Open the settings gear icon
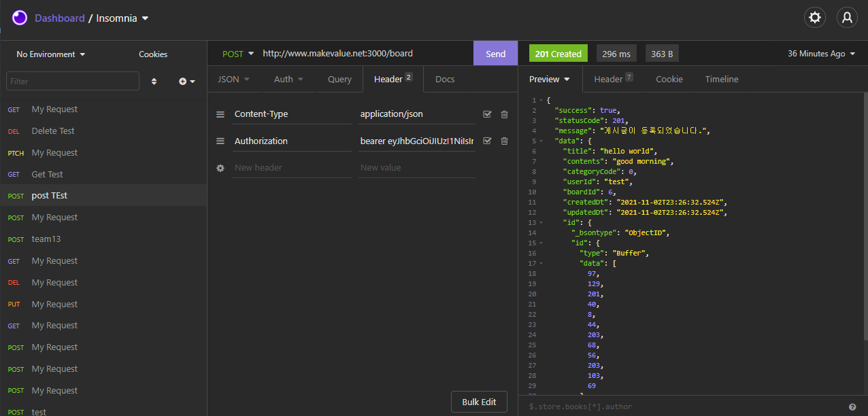This screenshot has width=868, height=416. click(x=815, y=18)
